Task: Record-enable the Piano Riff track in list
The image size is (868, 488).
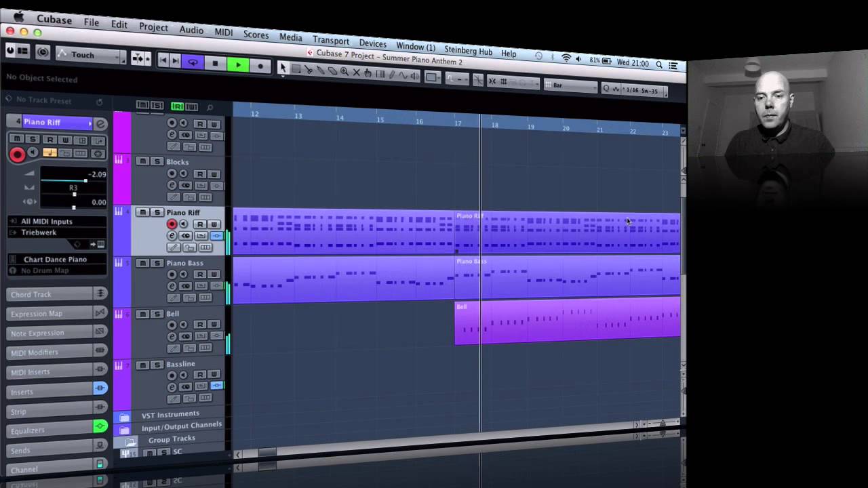Action: click(x=172, y=224)
